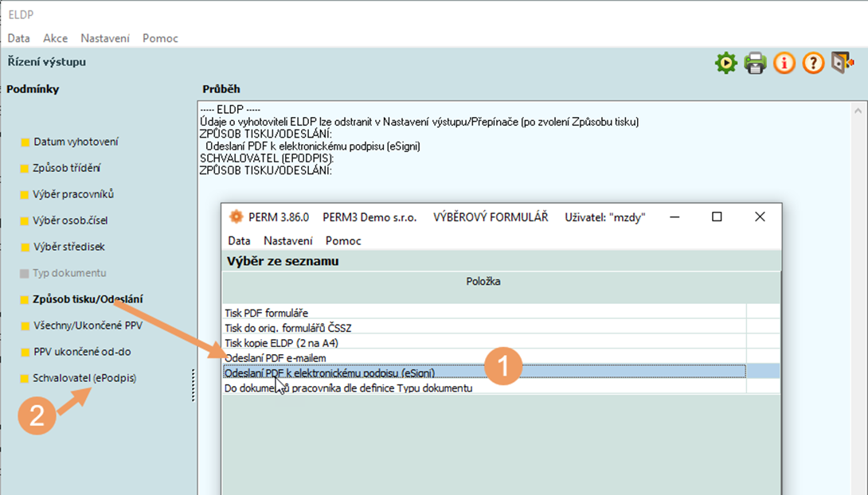
Task: Click yellow square beside Všechny/Ukončené PPV
Action: [25, 325]
